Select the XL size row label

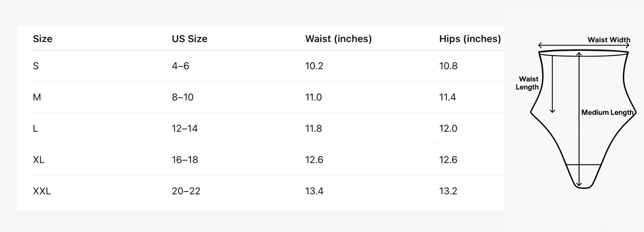point(38,160)
